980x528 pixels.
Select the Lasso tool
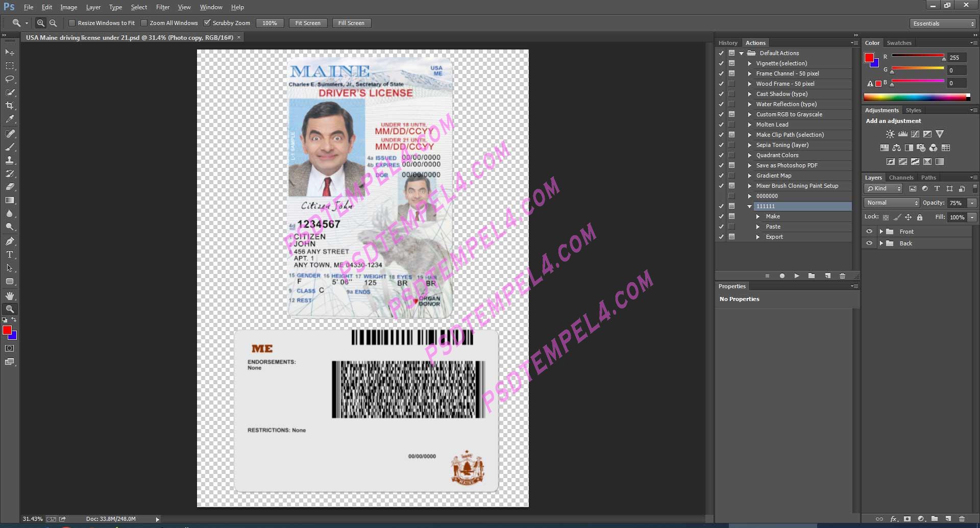point(9,80)
